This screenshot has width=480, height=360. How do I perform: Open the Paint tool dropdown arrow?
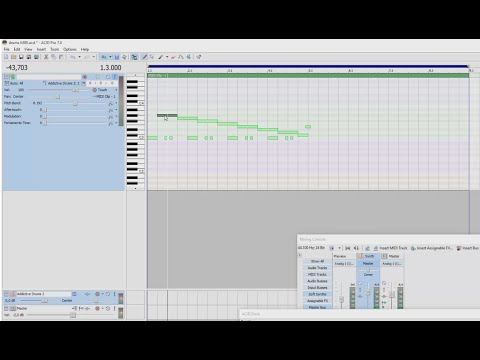click(167, 57)
